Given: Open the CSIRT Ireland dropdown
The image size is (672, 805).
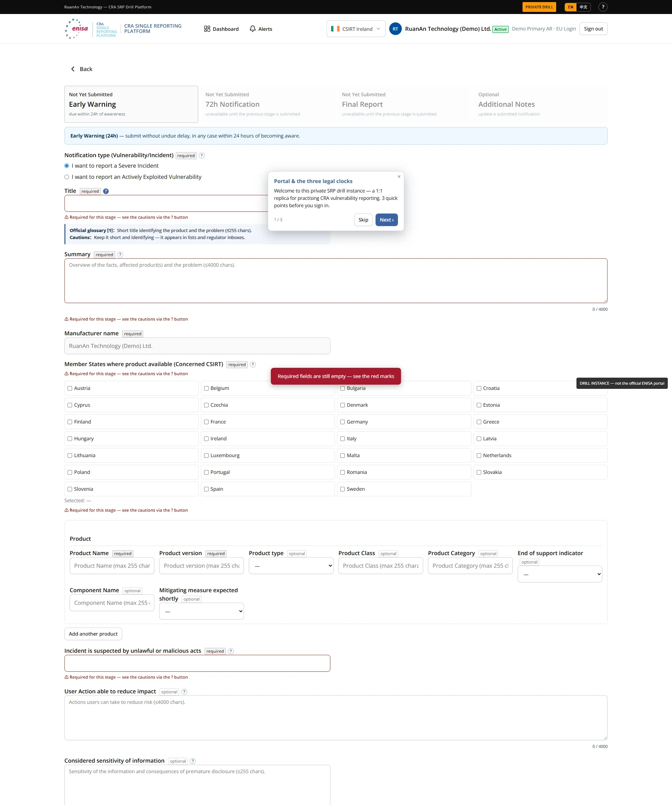Looking at the screenshot, I should click(356, 29).
